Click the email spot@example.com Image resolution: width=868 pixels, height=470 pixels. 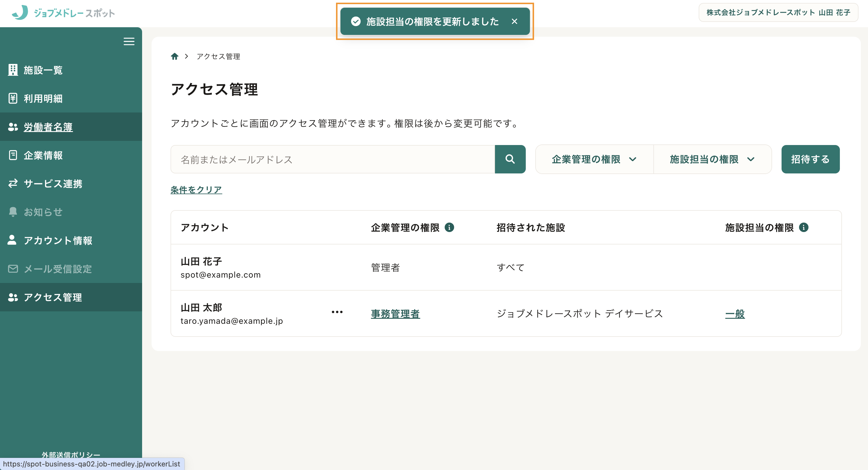pyautogui.click(x=221, y=275)
